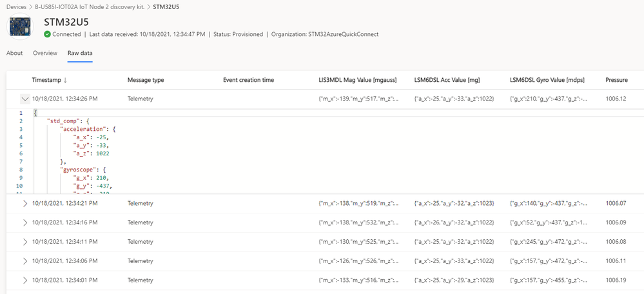Click timestamp 10/18/2021, 12:34:21 PM
Viewport: 644px width, 294px height.
coord(65,203)
